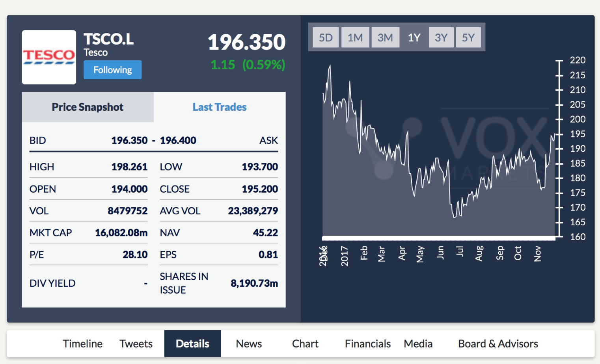600x364 pixels.
Task: Switch chart to 5Y range
Action: tap(468, 37)
